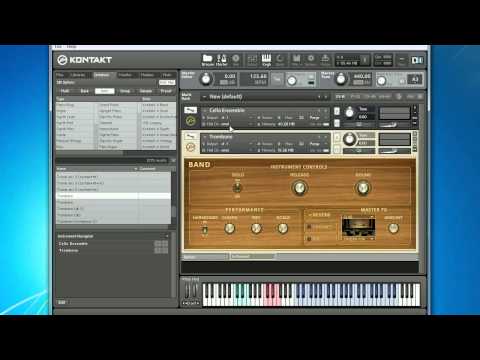Click the Trombone wrench icon
480x360 pixels.
click(x=190, y=136)
